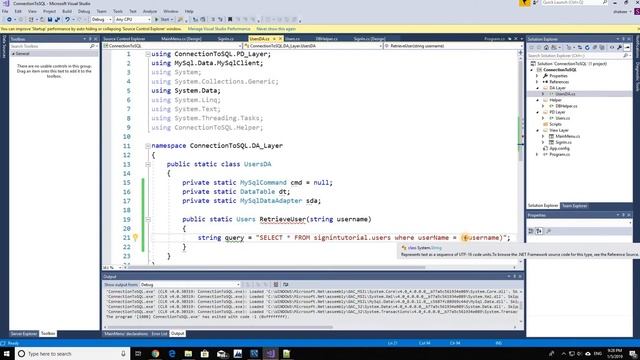Click the Save icon in the toolbar

point(50,20)
